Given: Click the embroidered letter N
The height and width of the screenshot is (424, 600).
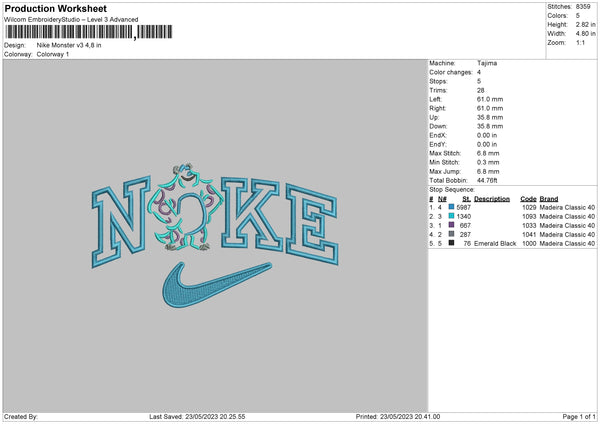Looking at the screenshot, I should tap(121, 222).
